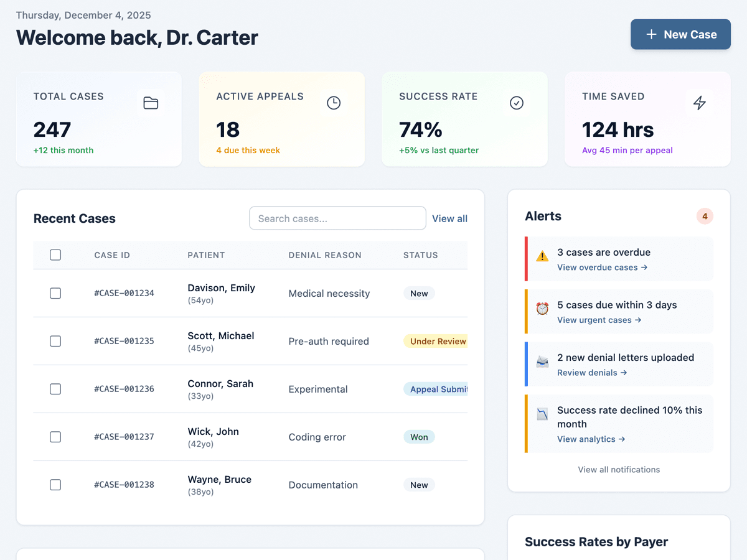Open Review denials link
The height and width of the screenshot is (560, 747).
click(x=592, y=373)
